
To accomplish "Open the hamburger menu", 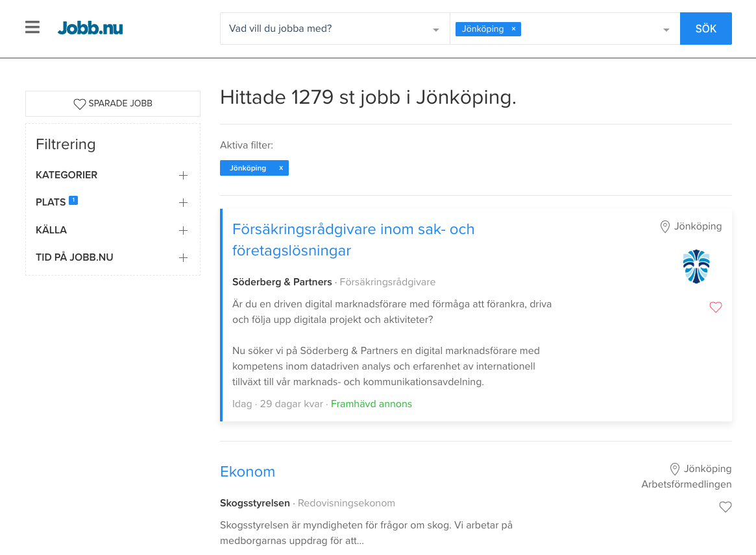I will (32, 27).
